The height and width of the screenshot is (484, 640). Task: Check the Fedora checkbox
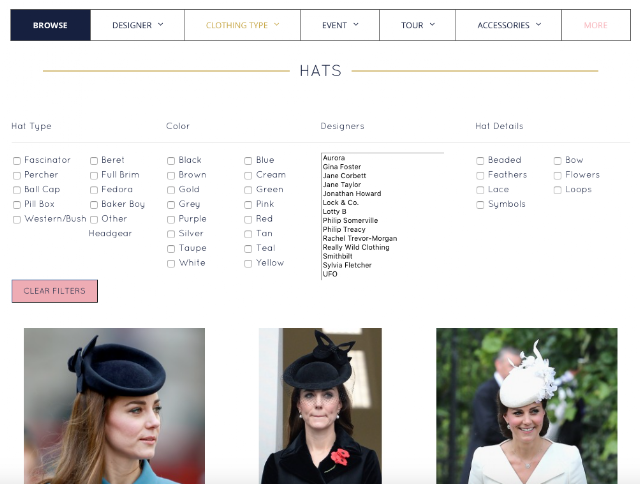[x=94, y=190]
